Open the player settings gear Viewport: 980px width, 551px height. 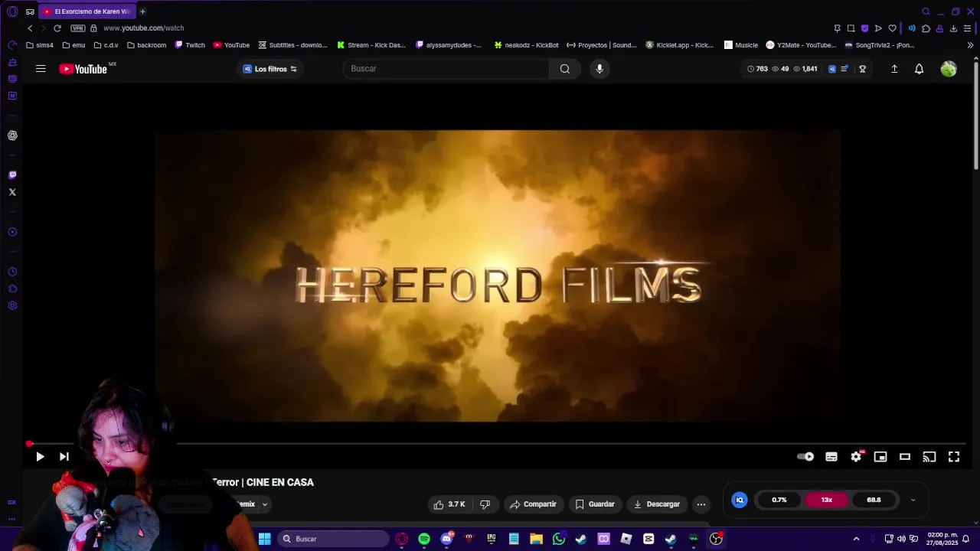[856, 457]
